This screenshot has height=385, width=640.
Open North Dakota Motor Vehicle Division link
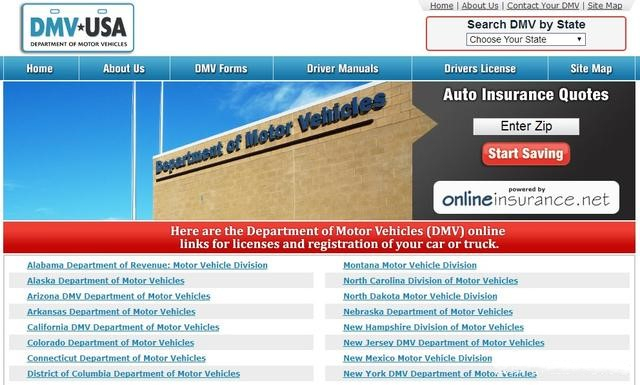(x=420, y=296)
